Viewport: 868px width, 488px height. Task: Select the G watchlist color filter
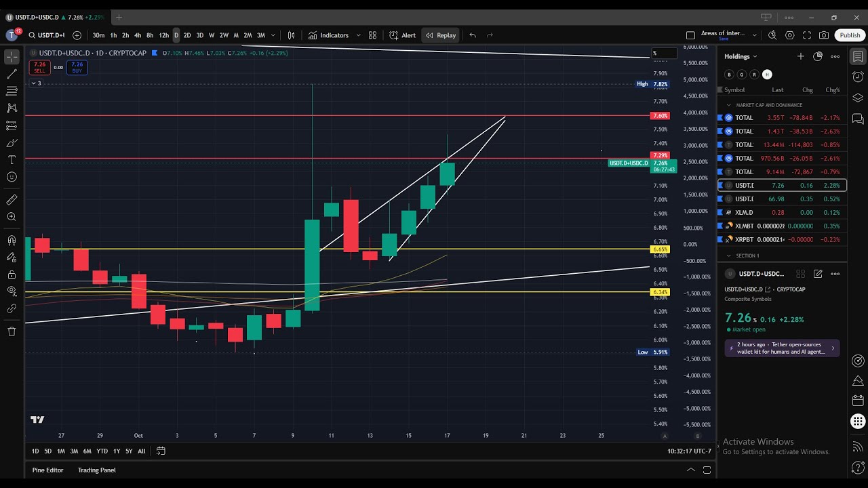[x=741, y=75]
